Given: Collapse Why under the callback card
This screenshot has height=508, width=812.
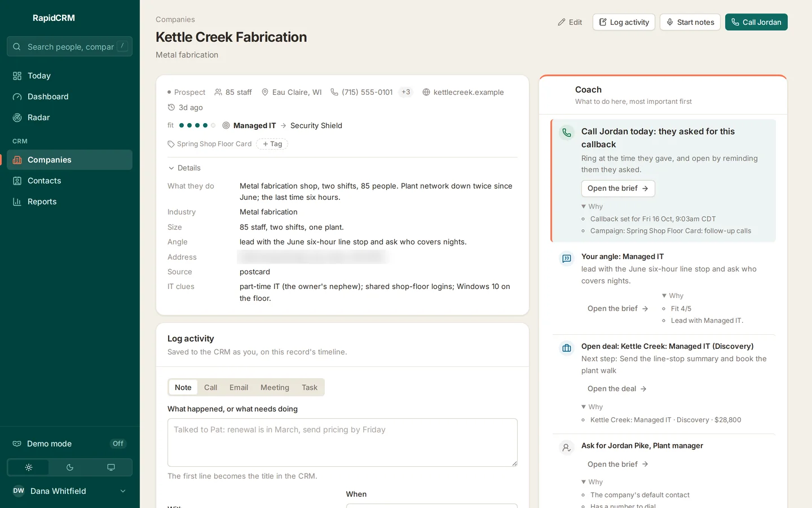Looking at the screenshot, I should pos(592,207).
